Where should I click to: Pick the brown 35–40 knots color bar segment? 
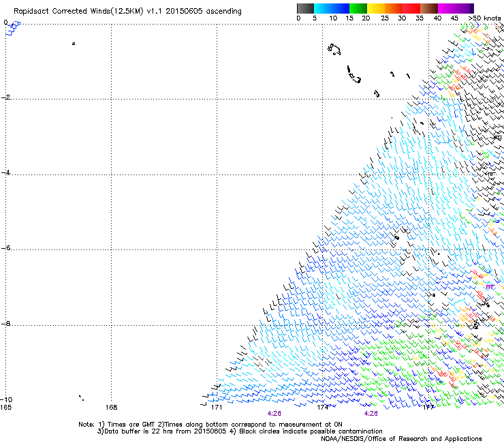pos(429,8)
